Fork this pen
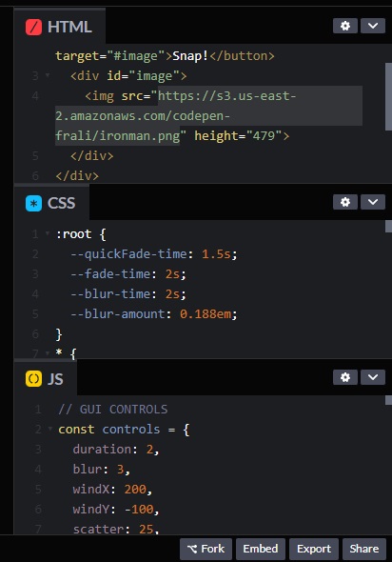392x562 pixels. [x=206, y=549]
